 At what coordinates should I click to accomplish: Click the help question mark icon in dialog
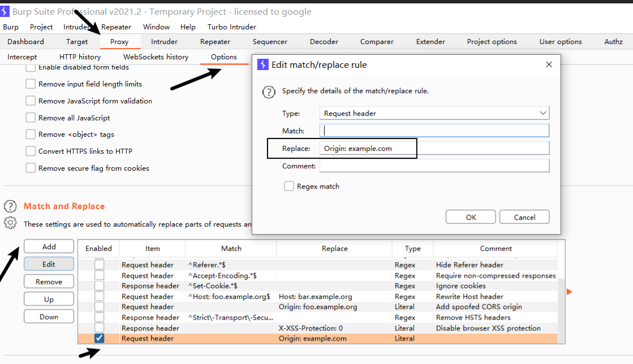click(269, 92)
